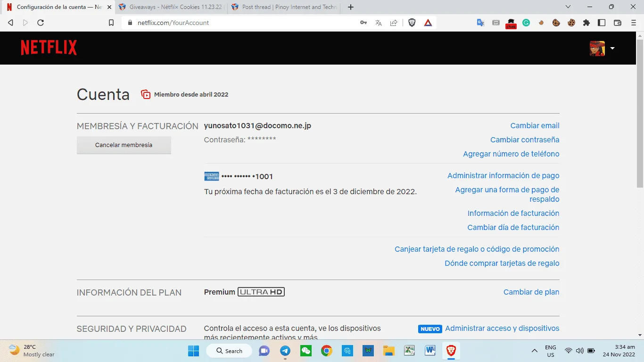The width and height of the screenshot is (644, 362).
Task: Open Telegram from the taskbar
Action: pyautogui.click(x=285, y=351)
